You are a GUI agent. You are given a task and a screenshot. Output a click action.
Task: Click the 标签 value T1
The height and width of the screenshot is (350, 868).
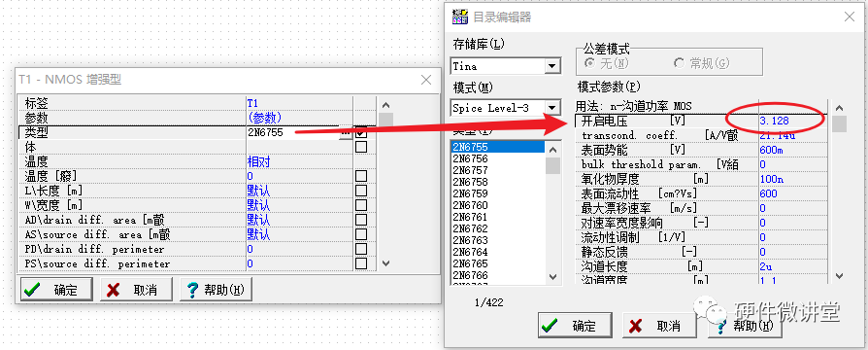[x=252, y=103]
